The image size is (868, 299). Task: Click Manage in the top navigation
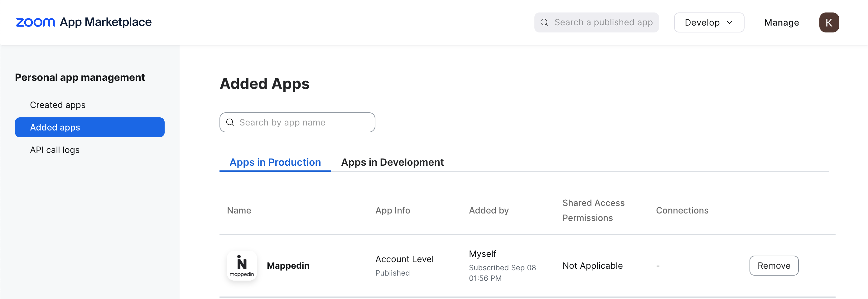click(781, 22)
